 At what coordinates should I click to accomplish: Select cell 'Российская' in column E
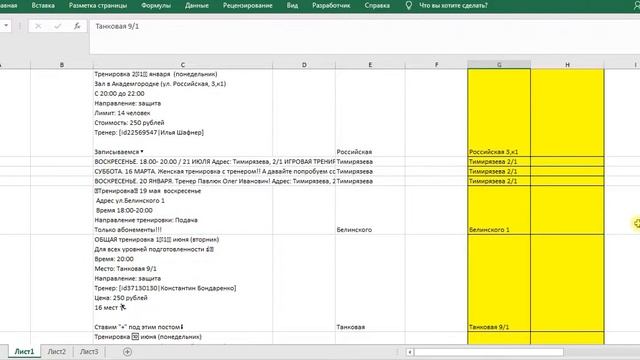click(x=370, y=113)
